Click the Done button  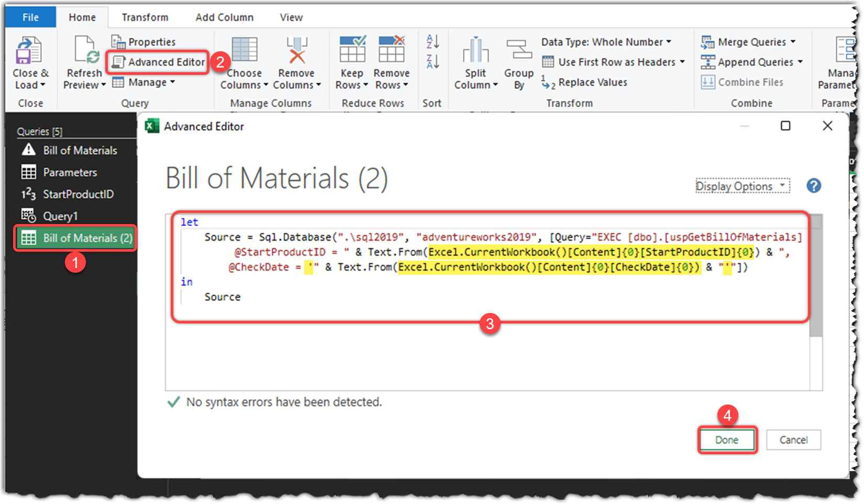point(727,440)
